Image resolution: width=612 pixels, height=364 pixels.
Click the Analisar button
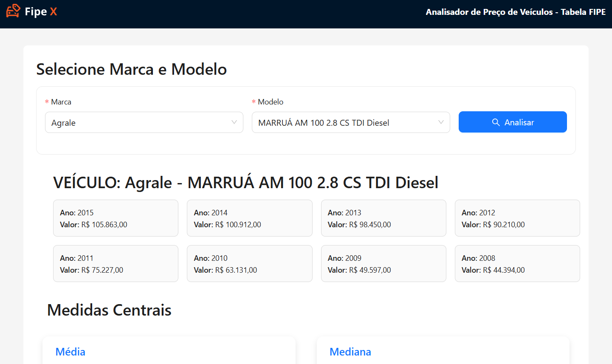tap(513, 122)
